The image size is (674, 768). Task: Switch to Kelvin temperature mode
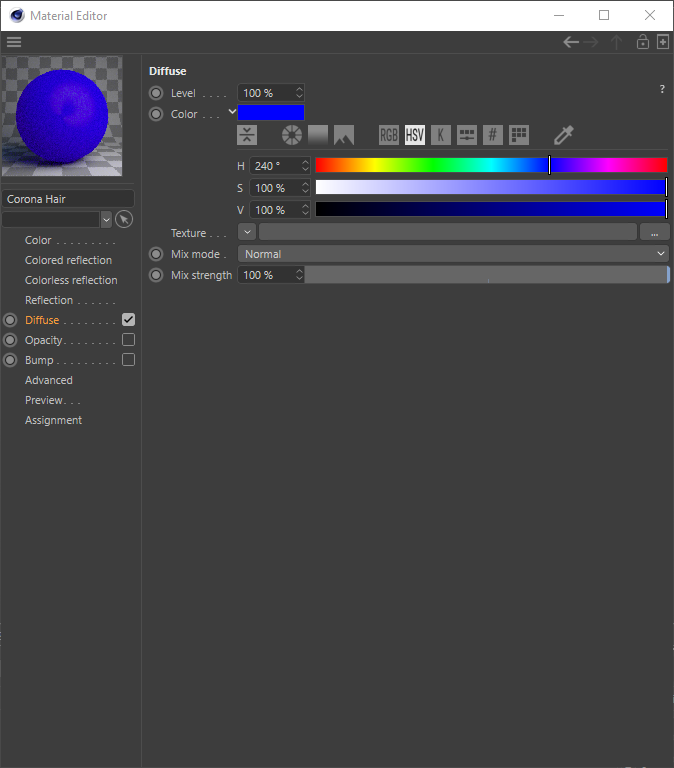(x=441, y=135)
